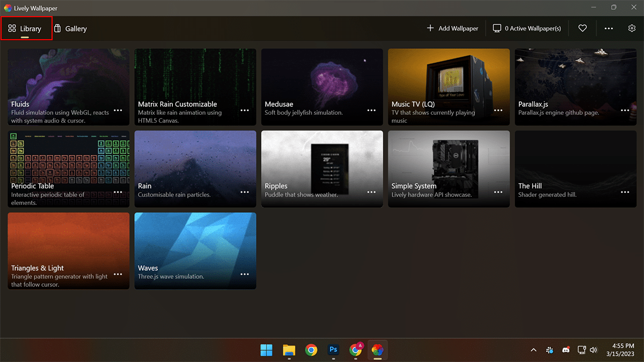Screen dimensions: 644x362
Task: Click the heart favorites icon
Action: 582,28
